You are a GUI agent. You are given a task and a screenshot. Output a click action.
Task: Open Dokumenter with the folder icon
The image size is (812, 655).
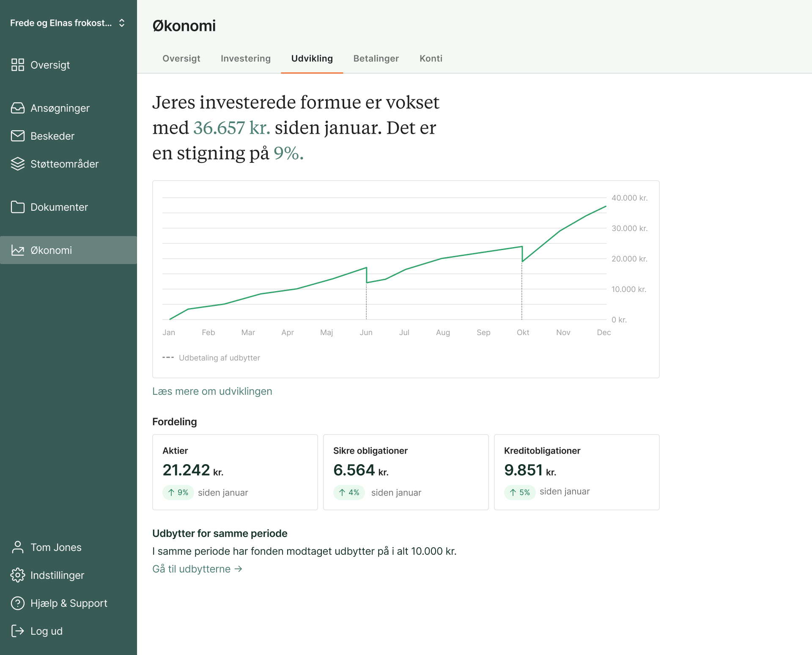[18, 207]
